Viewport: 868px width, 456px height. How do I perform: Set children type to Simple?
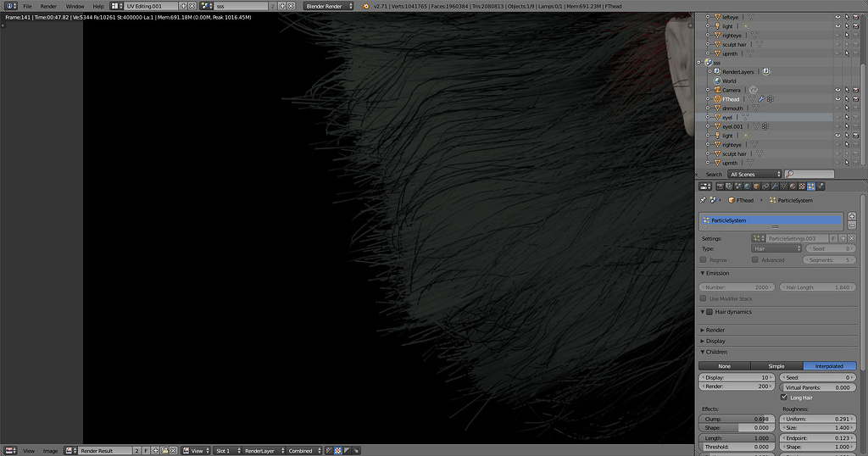pos(776,366)
